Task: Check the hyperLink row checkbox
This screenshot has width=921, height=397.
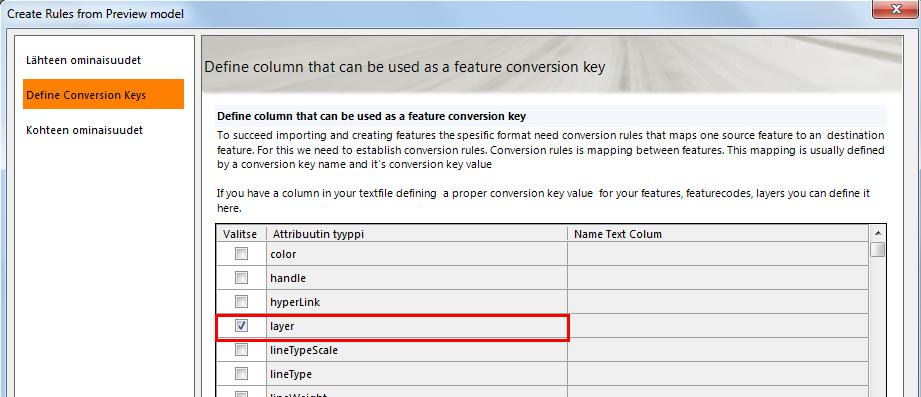Action: click(x=241, y=301)
